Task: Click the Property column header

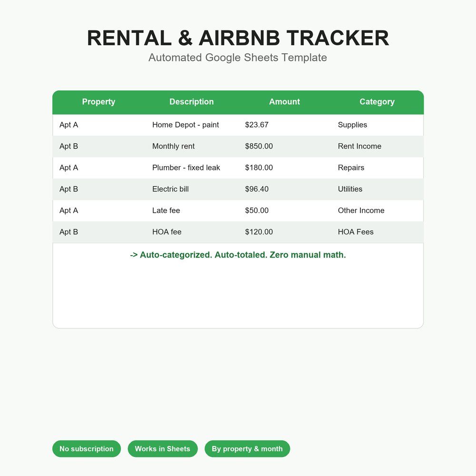Action: pos(99,102)
